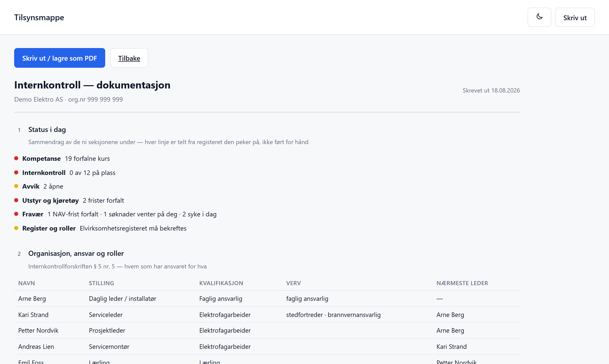Click the Skrevet ut 18.08.2026 date
Screen dimensions: 609x364
tap(491, 90)
